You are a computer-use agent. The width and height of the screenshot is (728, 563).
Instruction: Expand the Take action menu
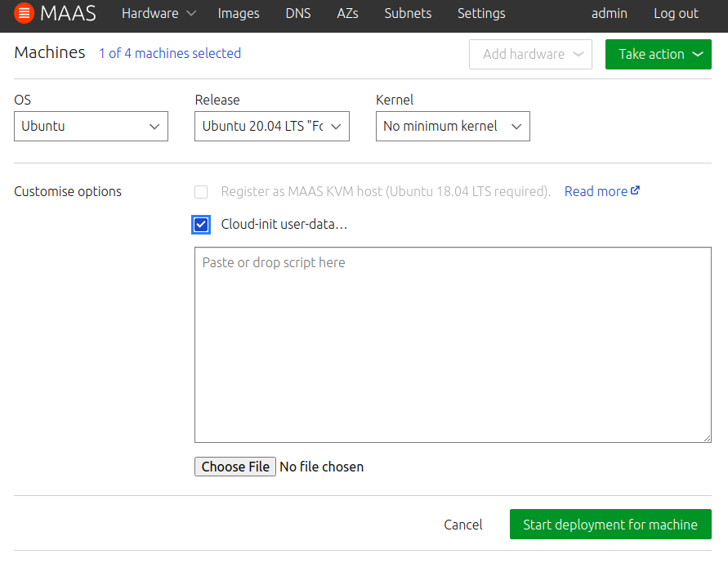tap(658, 55)
